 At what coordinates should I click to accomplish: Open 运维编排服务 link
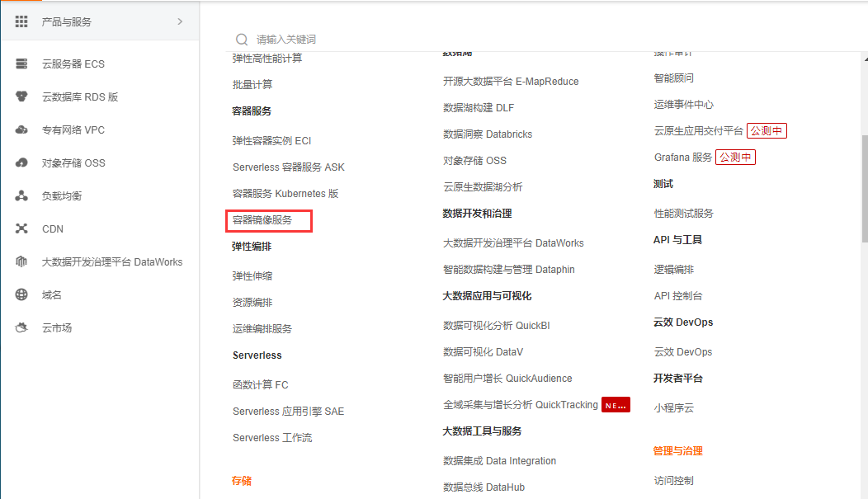click(262, 328)
